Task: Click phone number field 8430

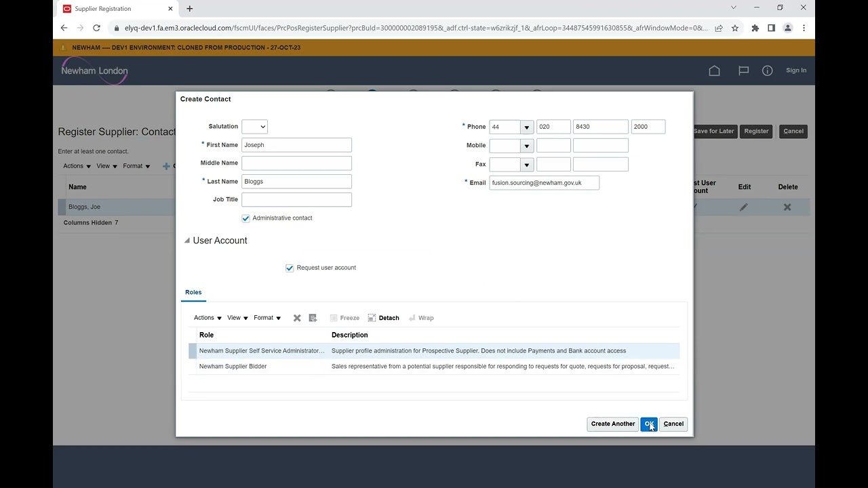Action: coord(601,127)
